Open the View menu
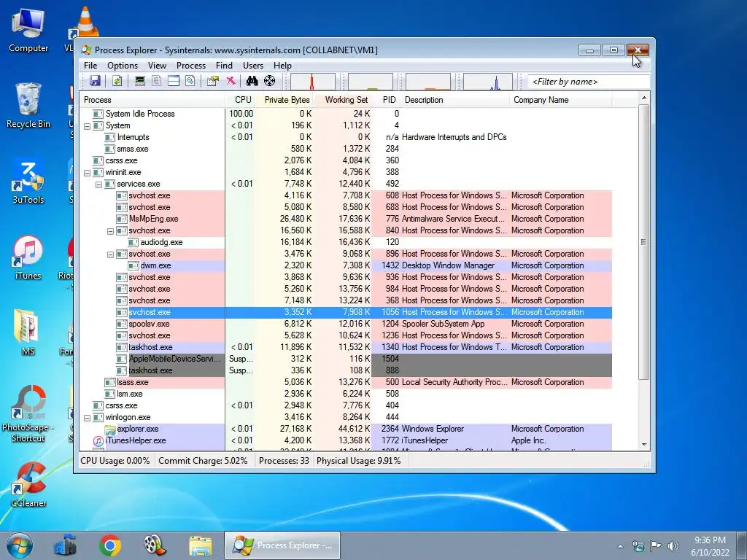The image size is (747, 560). click(x=158, y=65)
